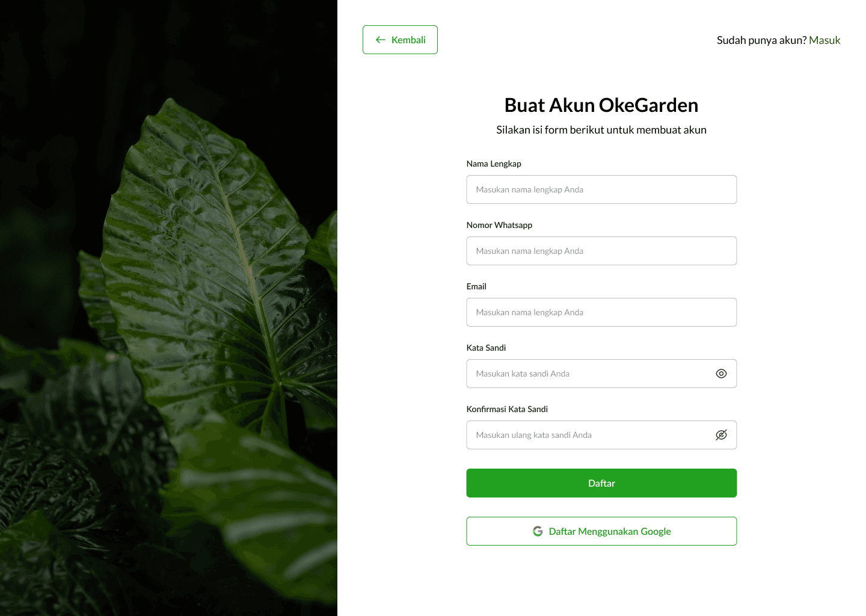
Task: Click into the Email input field
Action: click(601, 312)
